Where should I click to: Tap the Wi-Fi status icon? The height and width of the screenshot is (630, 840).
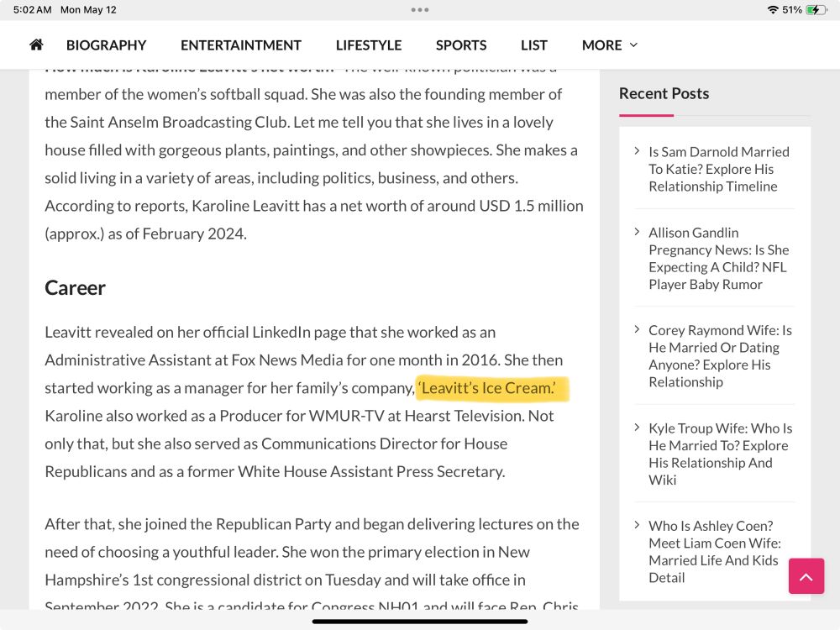[x=773, y=9]
